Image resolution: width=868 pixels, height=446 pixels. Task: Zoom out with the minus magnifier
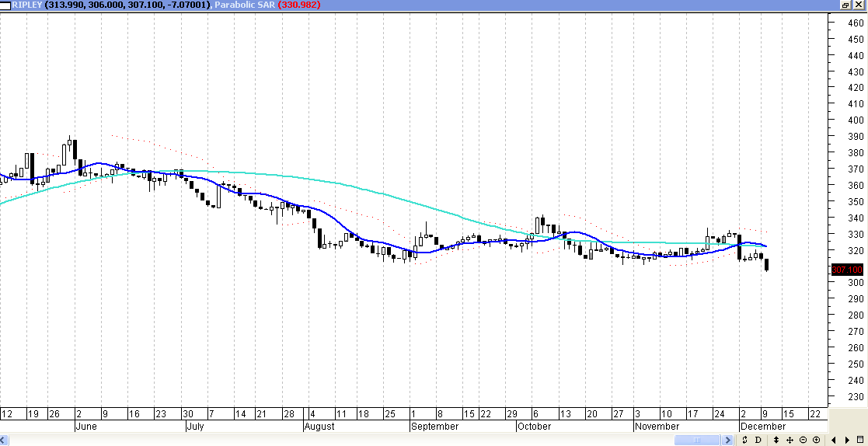pyautogui.click(x=804, y=440)
